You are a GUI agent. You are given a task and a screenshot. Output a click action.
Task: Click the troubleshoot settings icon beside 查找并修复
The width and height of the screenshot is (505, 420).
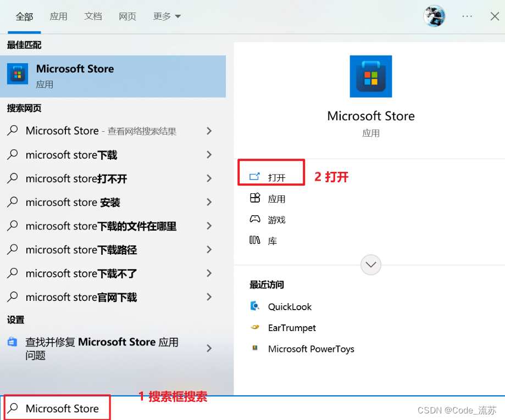[x=12, y=341]
